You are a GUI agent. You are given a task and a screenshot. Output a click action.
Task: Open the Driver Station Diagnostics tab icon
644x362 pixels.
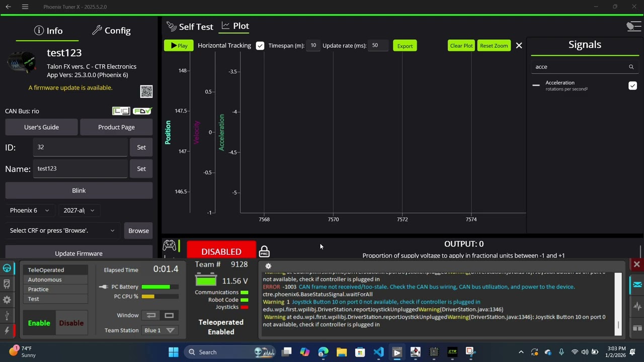point(7,284)
